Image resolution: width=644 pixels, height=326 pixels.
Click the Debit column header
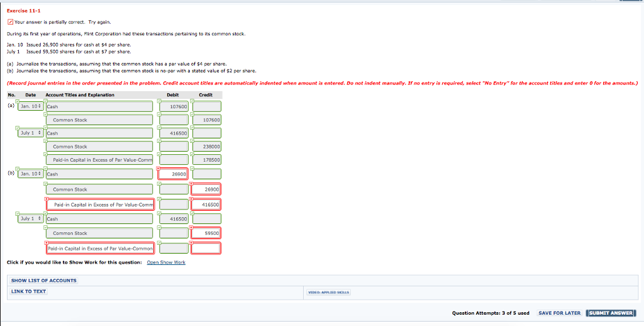tap(173, 95)
